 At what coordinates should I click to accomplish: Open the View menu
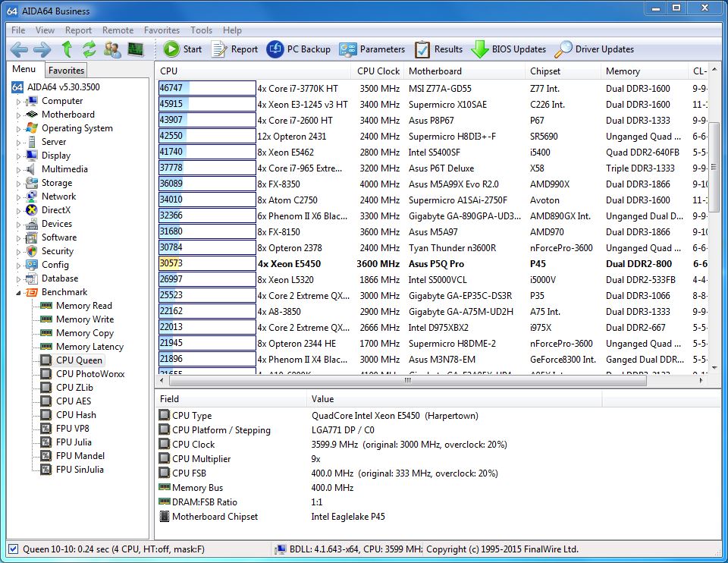pyautogui.click(x=45, y=30)
